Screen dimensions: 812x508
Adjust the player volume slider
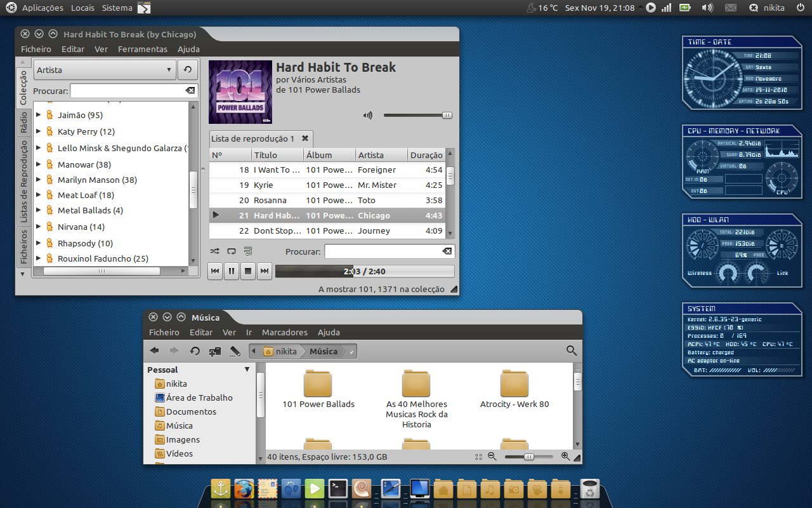[x=418, y=115]
